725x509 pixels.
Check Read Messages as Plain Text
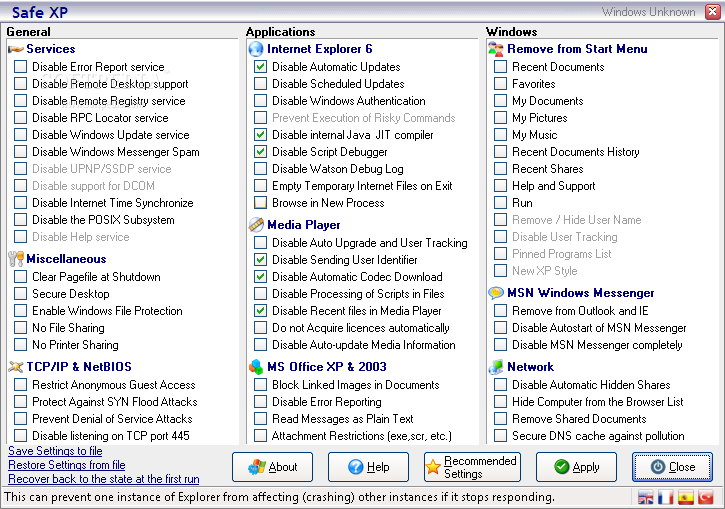point(260,419)
